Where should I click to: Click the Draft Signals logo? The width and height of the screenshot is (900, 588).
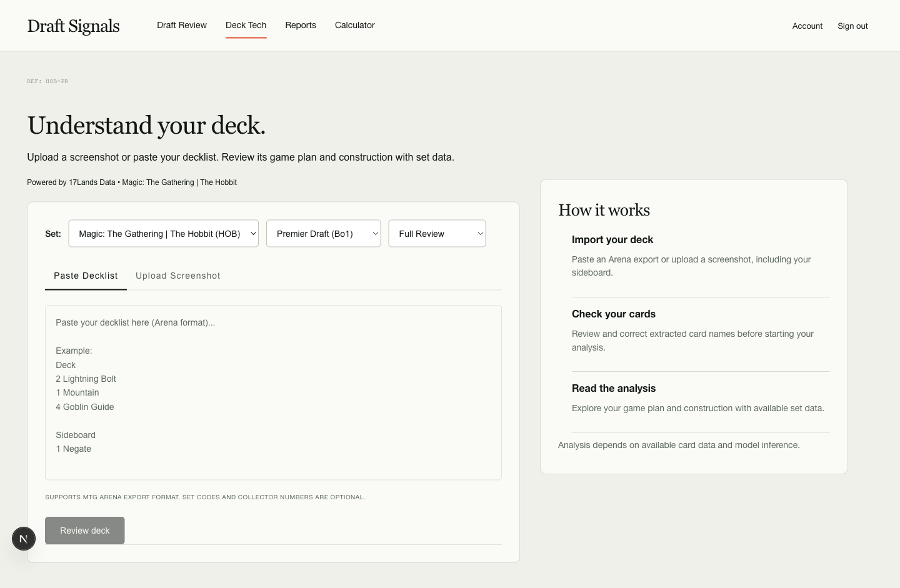(74, 26)
